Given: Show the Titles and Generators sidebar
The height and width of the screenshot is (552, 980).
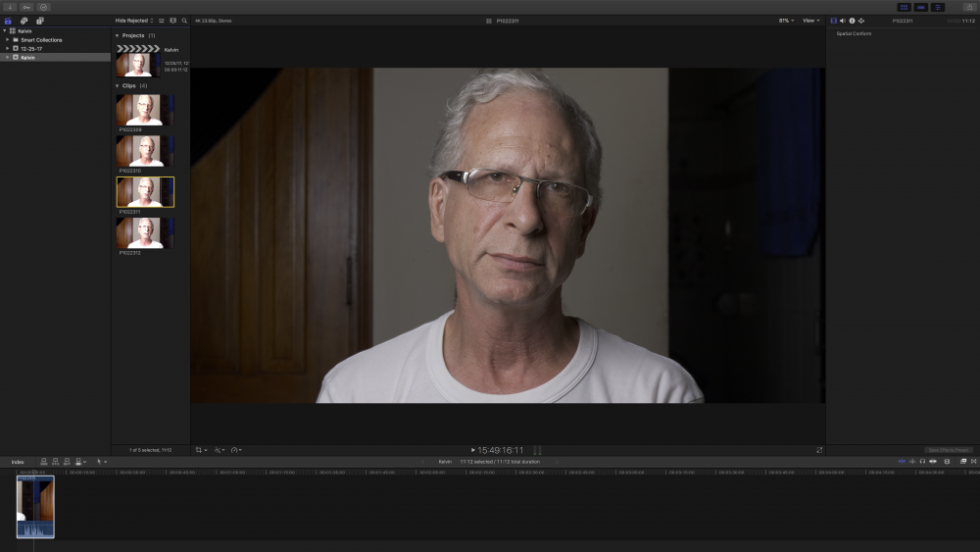Looking at the screenshot, I should pos(40,21).
